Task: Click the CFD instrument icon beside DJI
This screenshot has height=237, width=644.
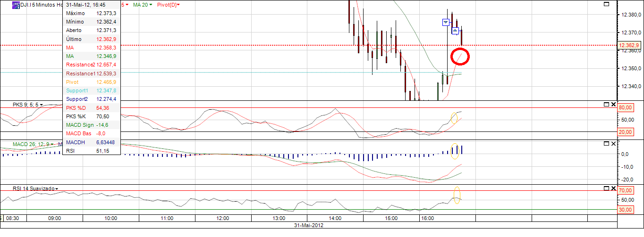Action: [16, 4]
